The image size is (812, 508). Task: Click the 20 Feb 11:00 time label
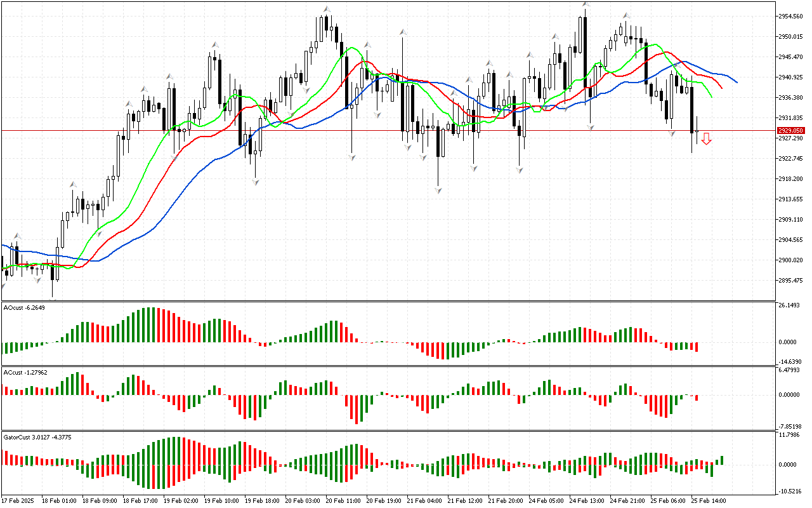point(343,501)
